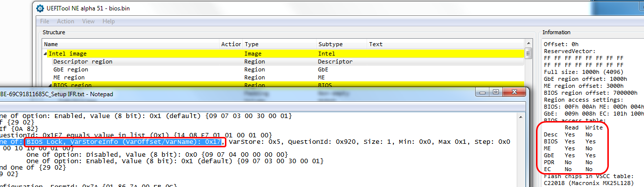Image resolution: width=644 pixels, height=187 pixels.
Task: Collapse the Intel image tree node
Action: point(46,54)
